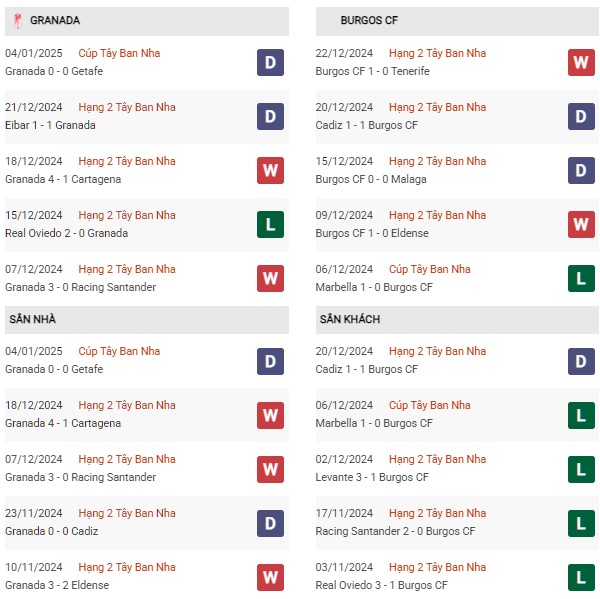
Task: Click the W badge for Granada 3-2 Eldense
Action: click(x=270, y=577)
